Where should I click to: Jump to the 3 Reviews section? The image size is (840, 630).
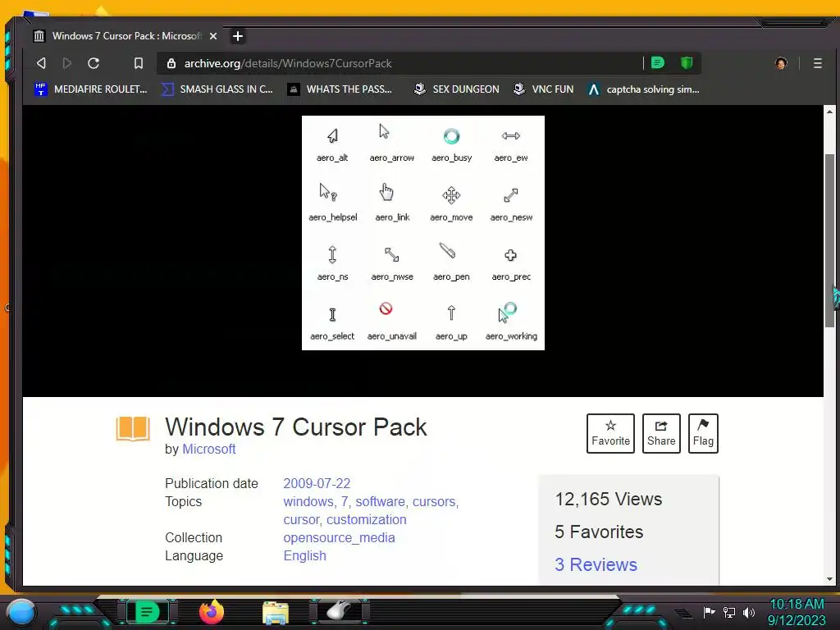coord(596,564)
